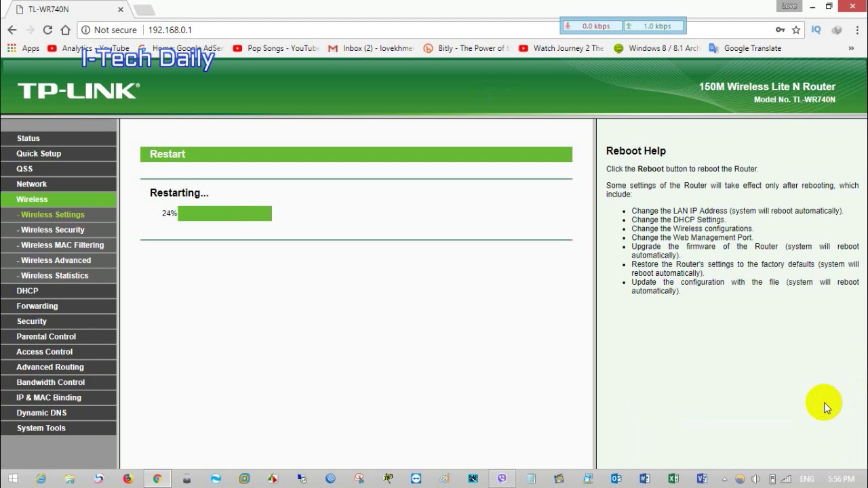Screen dimensions: 868x488
Task: Select the TL-WR740N browser tab
Action: [x=66, y=9]
